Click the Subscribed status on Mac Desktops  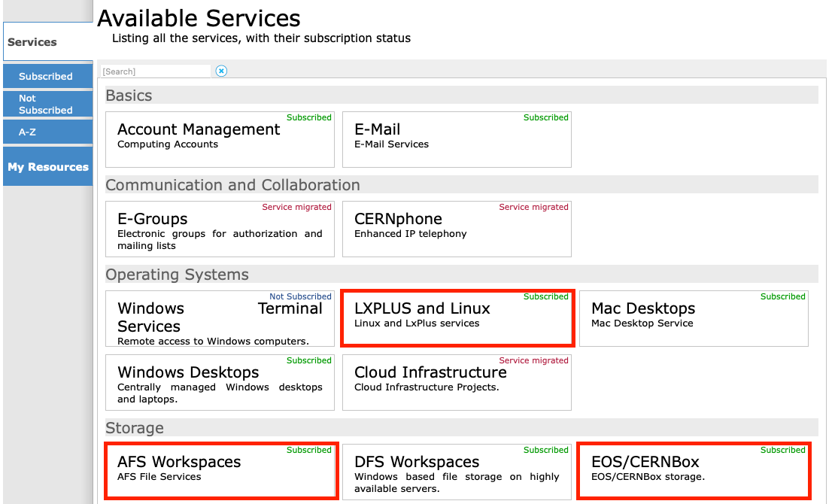pyautogui.click(x=783, y=296)
